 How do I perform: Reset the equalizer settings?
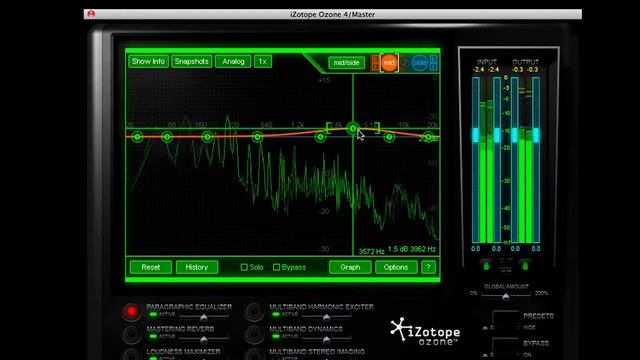click(x=151, y=267)
